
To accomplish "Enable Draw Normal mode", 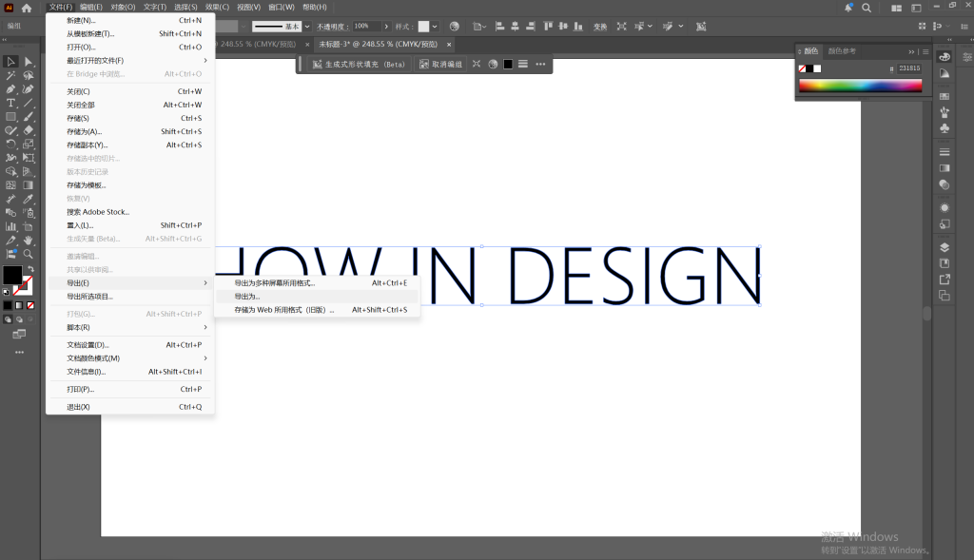I will click(8, 319).
